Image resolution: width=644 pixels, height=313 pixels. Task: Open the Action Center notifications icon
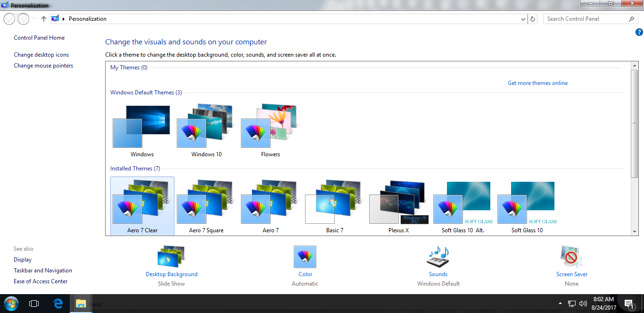(629, 304)
